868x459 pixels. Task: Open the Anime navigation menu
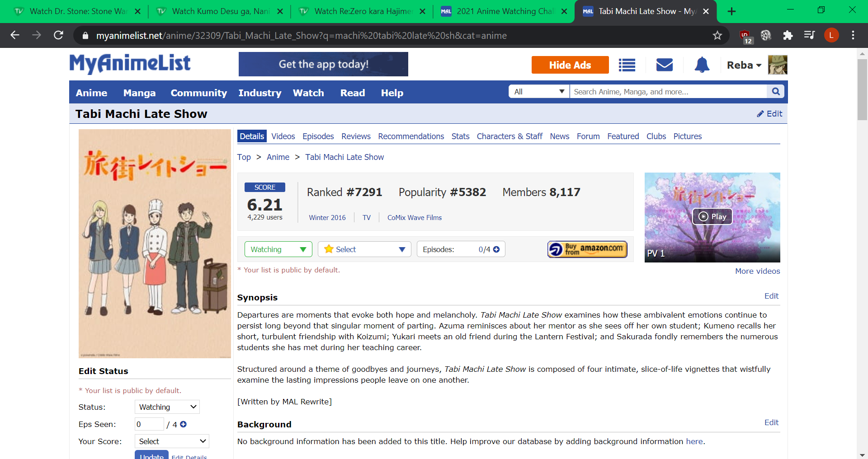click(91, 93)
